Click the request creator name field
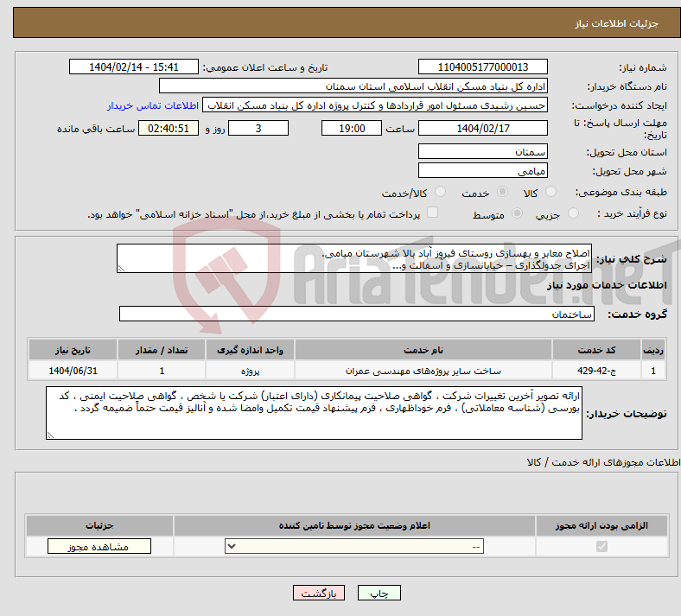This screenshot has height=616, width=681. 375,105
